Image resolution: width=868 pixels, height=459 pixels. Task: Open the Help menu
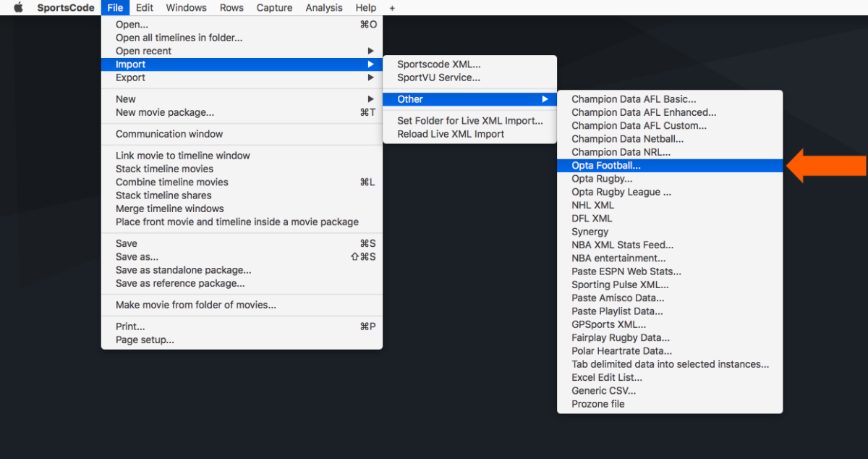pyautogui.click(x=366, y=8)
